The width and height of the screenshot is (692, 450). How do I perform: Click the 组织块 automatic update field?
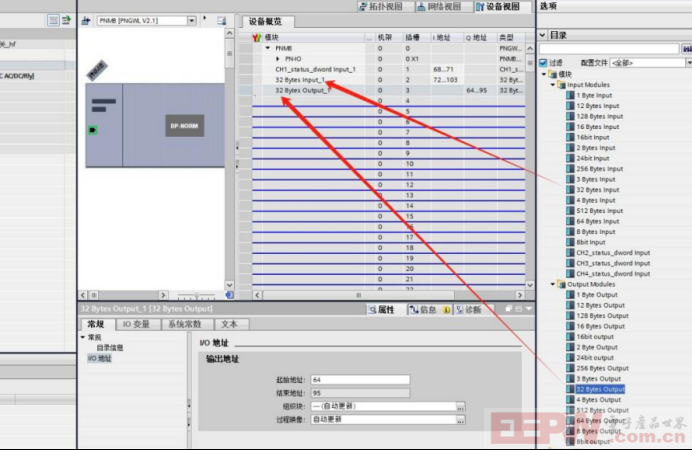pos(383,406)
